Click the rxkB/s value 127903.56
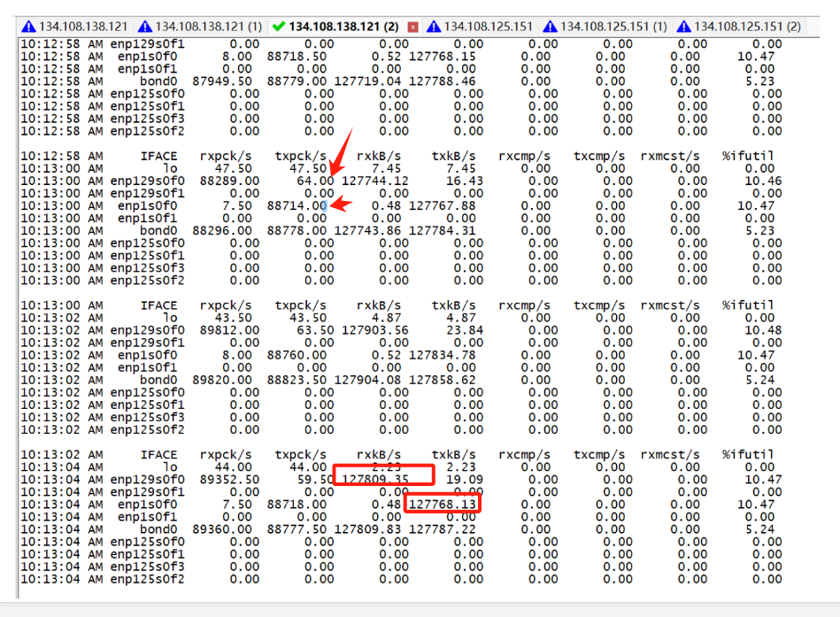 (x=375, y=330)
